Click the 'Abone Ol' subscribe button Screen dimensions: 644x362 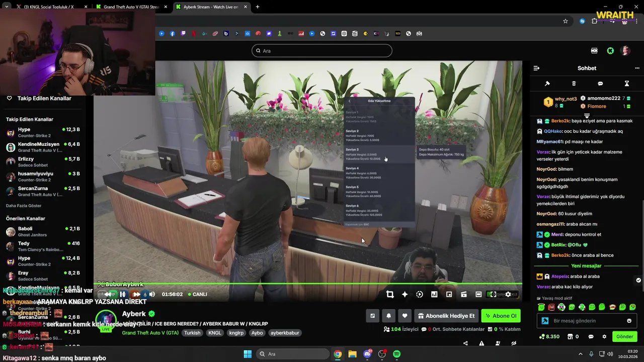[501, 316]
